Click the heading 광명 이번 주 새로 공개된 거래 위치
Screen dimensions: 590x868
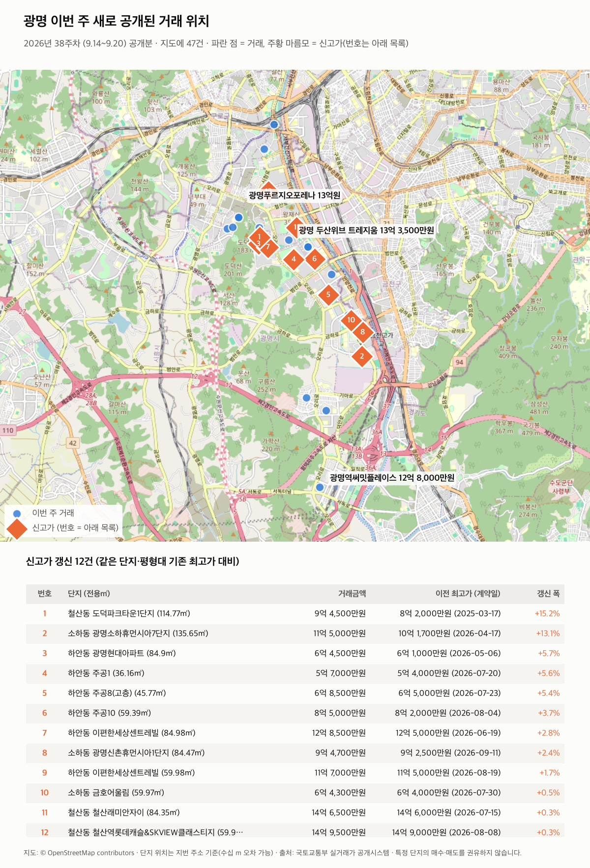click(117, 21)
